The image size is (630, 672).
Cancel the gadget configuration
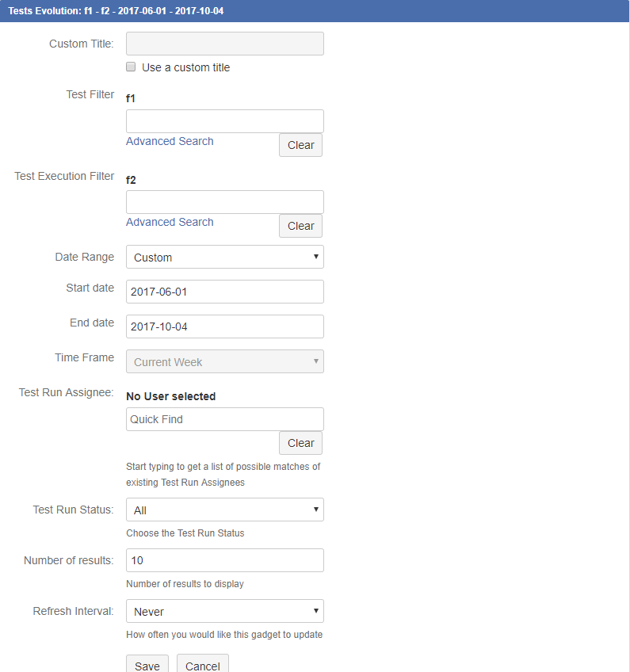coord(202,664)
